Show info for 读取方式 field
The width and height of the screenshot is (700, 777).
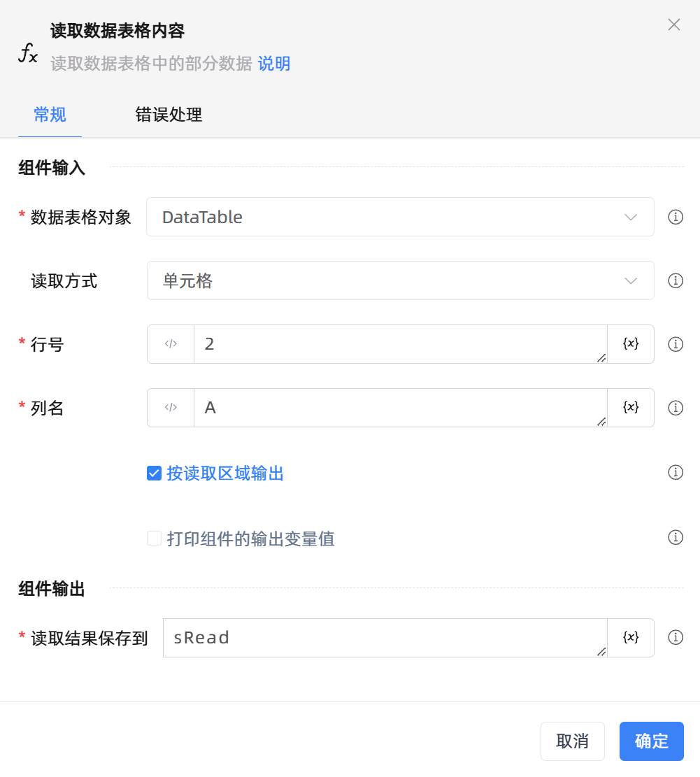click(676, 280)
